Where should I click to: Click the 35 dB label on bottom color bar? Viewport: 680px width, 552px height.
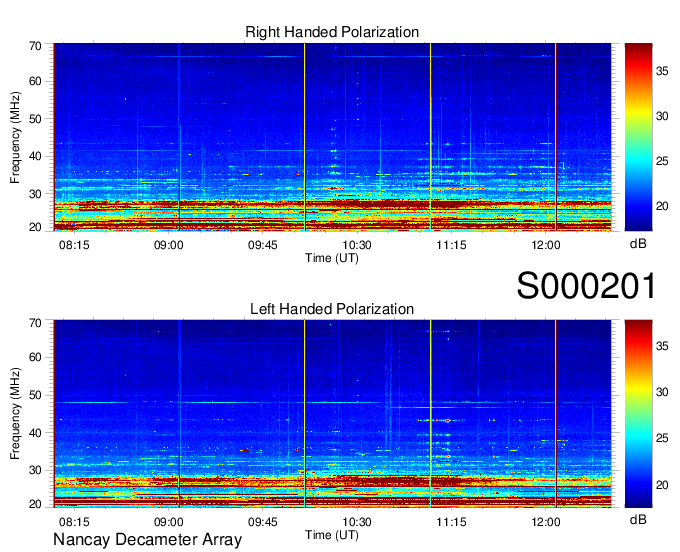pyautogui.click(x=662, y=346)
